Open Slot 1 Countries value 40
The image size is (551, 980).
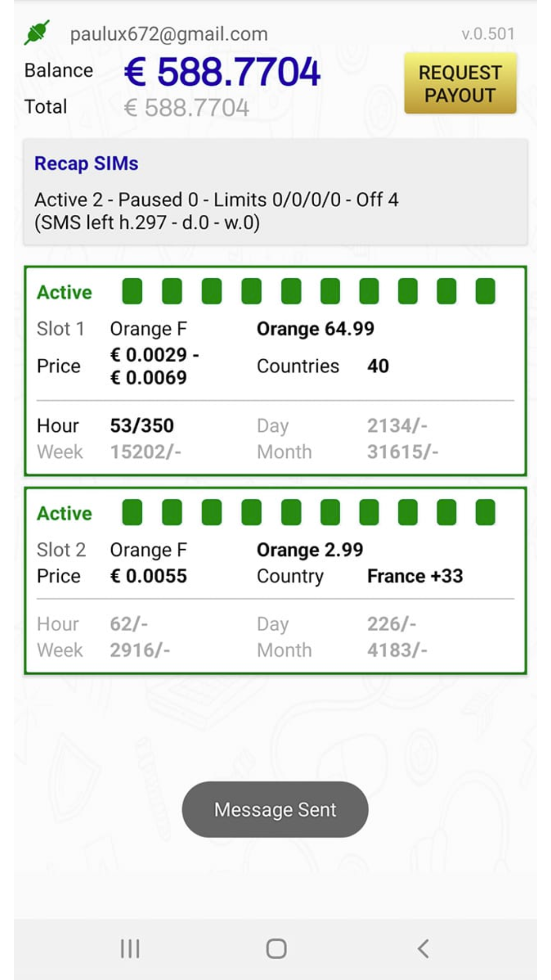pyautogui.click(x=378, y=366)
